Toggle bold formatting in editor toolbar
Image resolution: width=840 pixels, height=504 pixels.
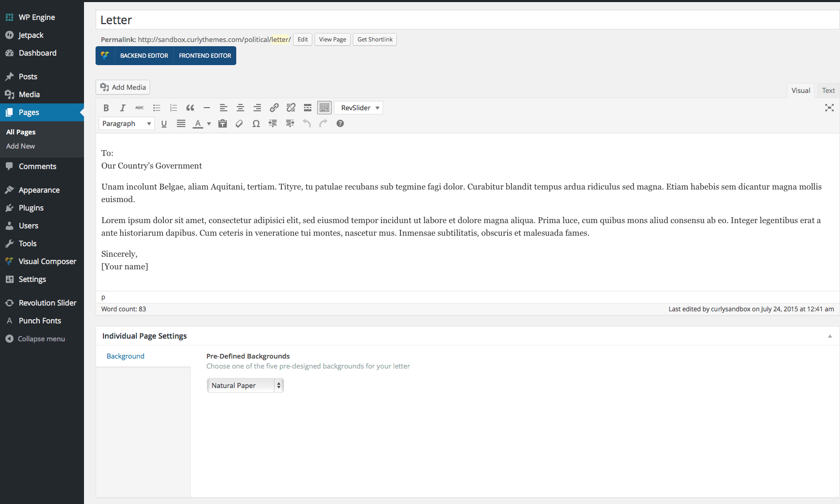(x=106, y=108)
